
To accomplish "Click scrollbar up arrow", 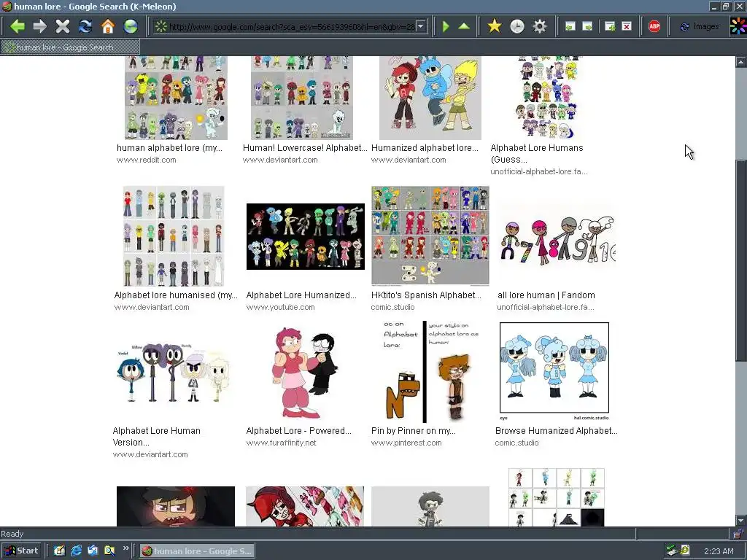I will [x=741, y=62].
